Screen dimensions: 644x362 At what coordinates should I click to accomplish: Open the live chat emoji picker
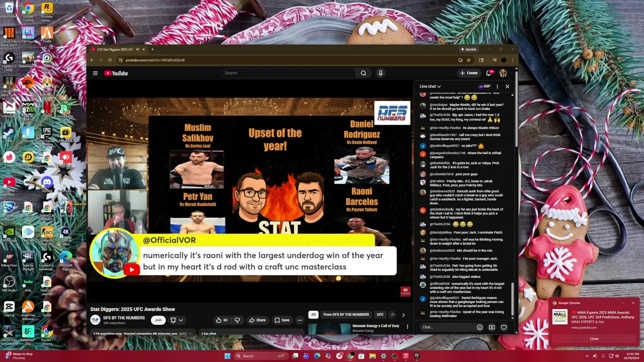click(479, 327)
